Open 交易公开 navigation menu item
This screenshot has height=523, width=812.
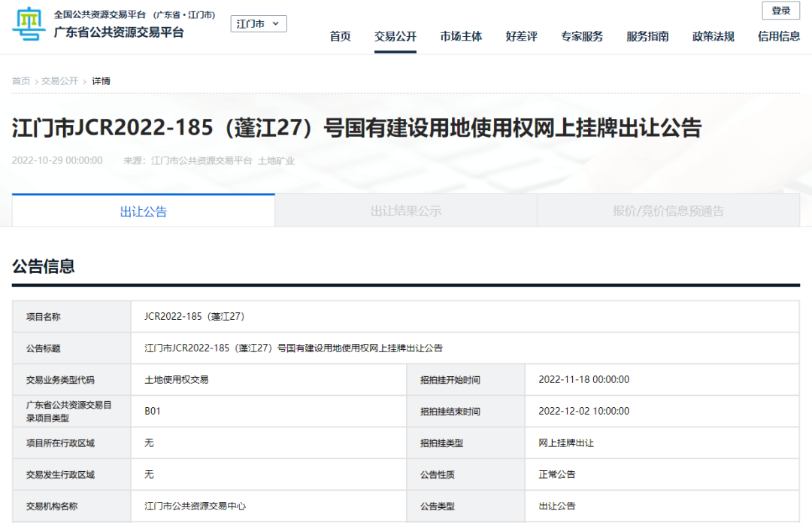(395, 36)
